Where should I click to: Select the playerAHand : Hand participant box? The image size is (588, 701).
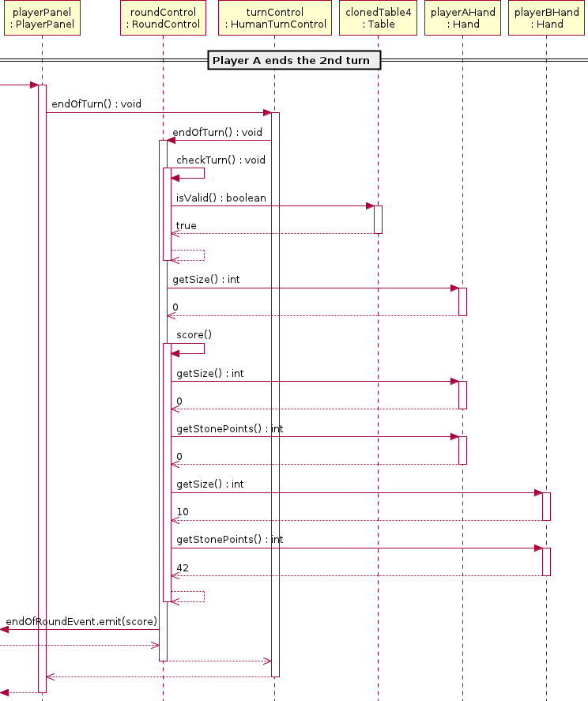pyautogui.click(x=463, y=18)
